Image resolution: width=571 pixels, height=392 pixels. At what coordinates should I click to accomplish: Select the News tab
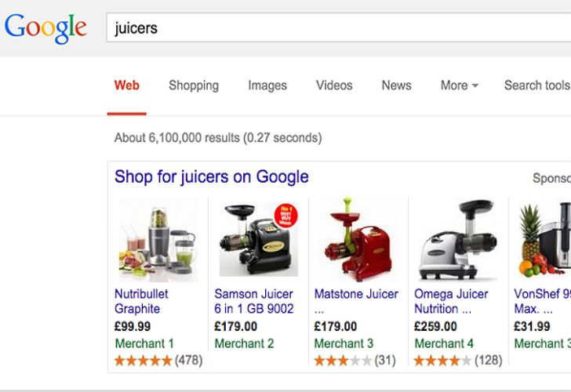[396, 85]
